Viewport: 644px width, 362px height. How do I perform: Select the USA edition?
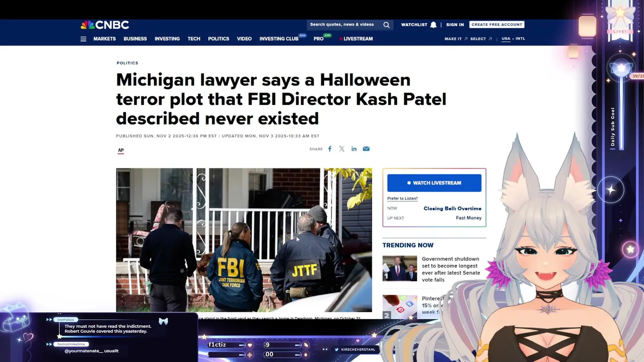506,39
